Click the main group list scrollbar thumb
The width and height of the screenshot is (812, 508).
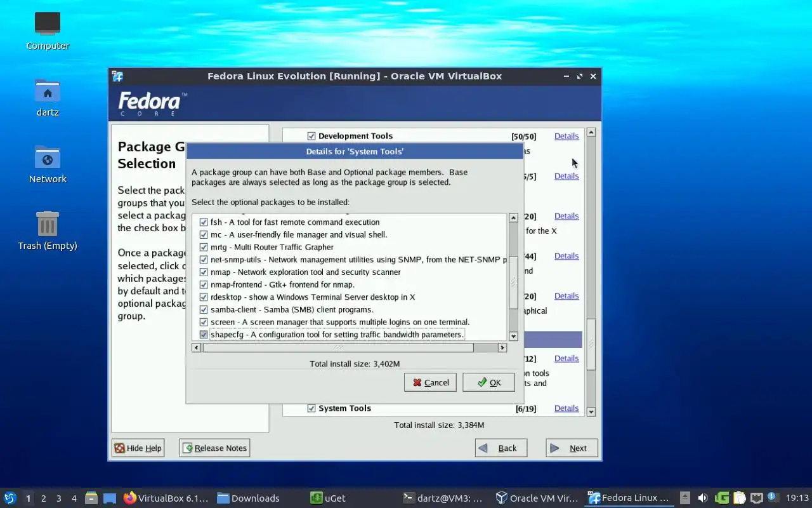click(x=591, y=344)
